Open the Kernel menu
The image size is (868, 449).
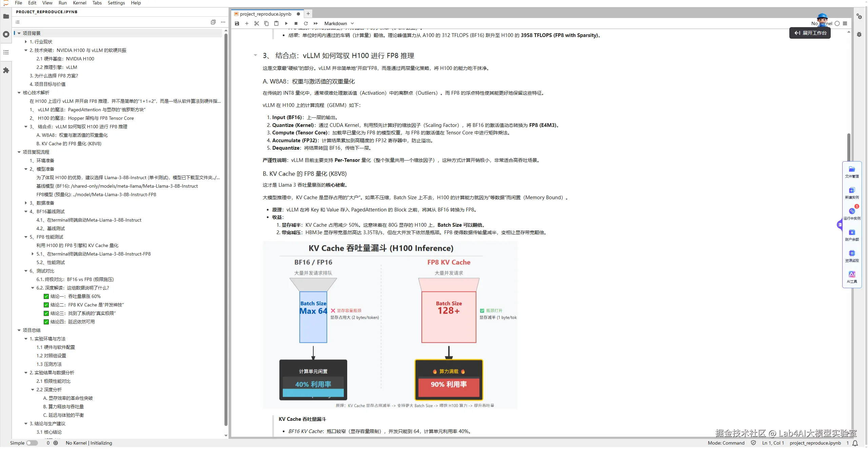(x=79, y=3)
